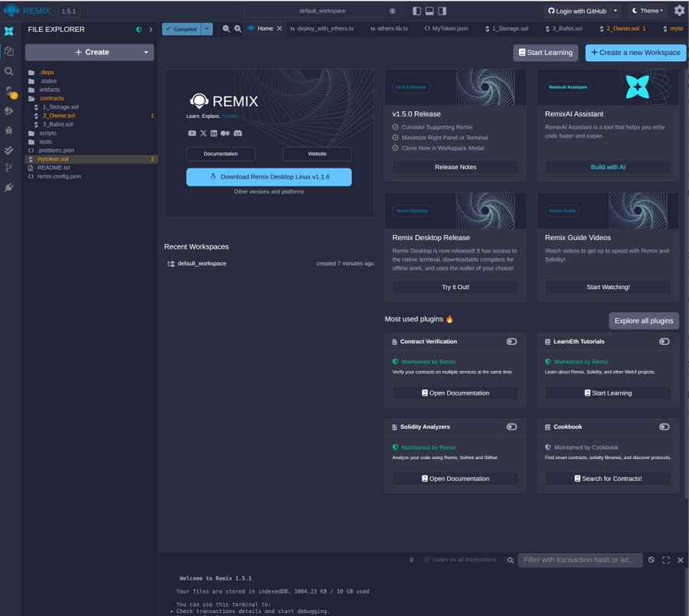This screenshot has height=616, width=689.
Task: Switch to the MyToken.json tab
Action: [446, 28]
